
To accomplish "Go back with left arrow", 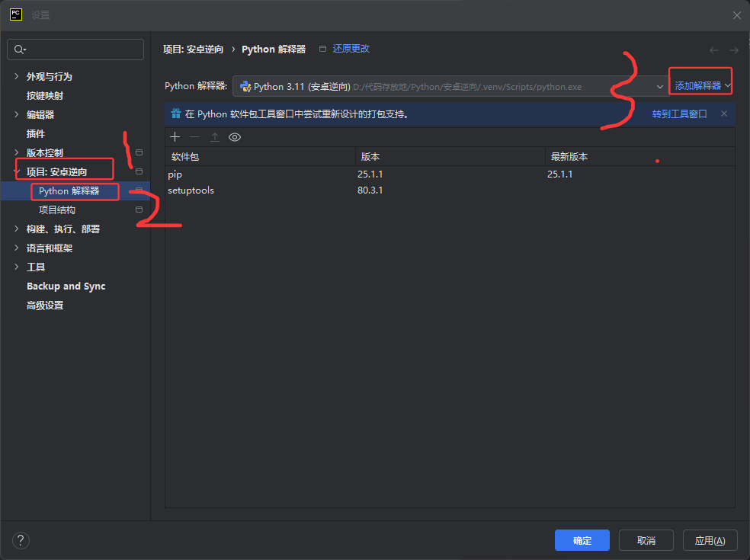I will point(714,50).
